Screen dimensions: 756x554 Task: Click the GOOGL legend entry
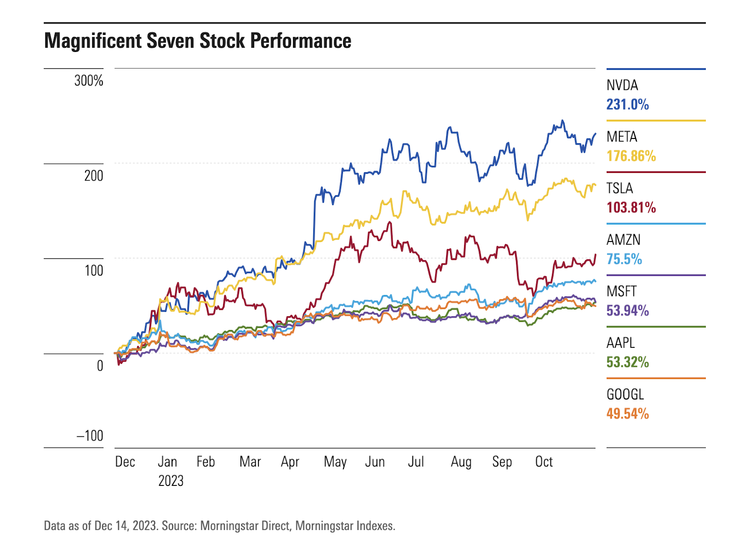click(x=625, y=394)
